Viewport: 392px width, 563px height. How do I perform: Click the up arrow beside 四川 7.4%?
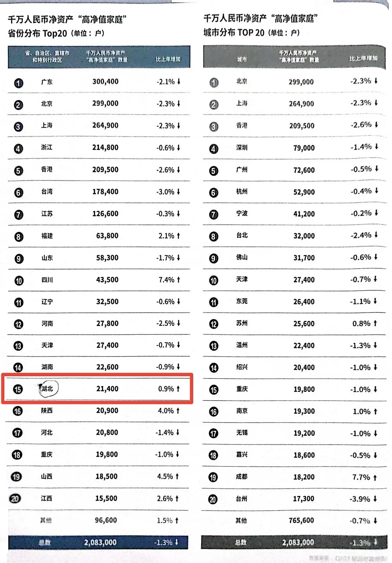tap(178, 280)
